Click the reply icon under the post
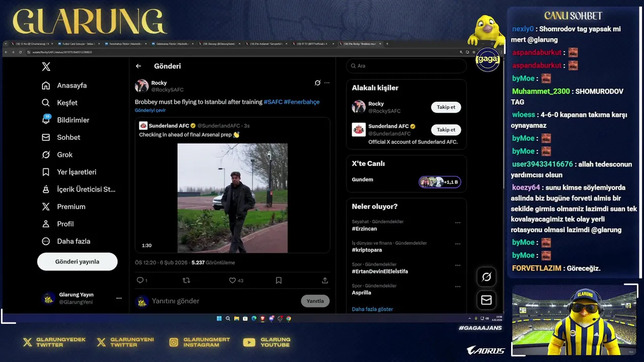This screenshot has width=644, height=362. click(x=141, y=280)
